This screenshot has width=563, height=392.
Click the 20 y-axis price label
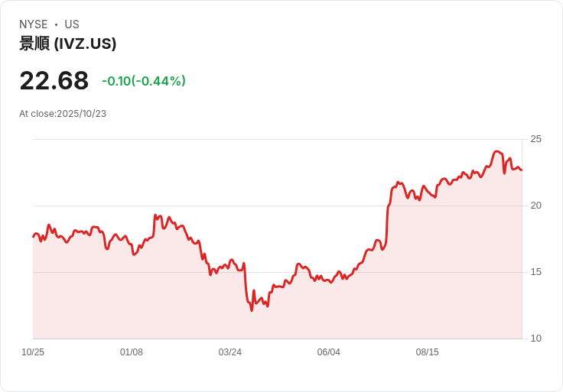[x=535, y=206]
